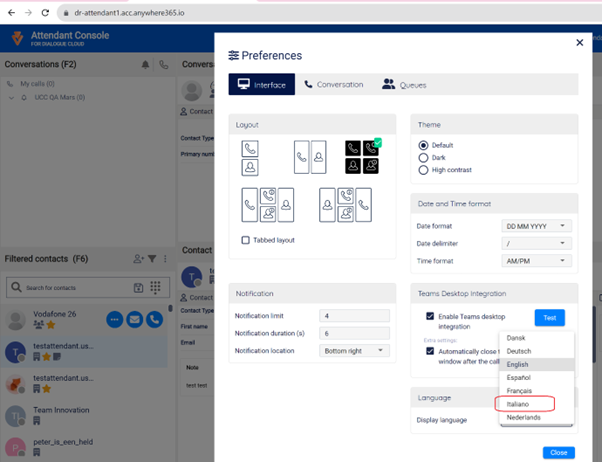This screenshot has width=602, height=462.
Task: Switch to the Conversation preferences tab
Action: tap(334, 85)
